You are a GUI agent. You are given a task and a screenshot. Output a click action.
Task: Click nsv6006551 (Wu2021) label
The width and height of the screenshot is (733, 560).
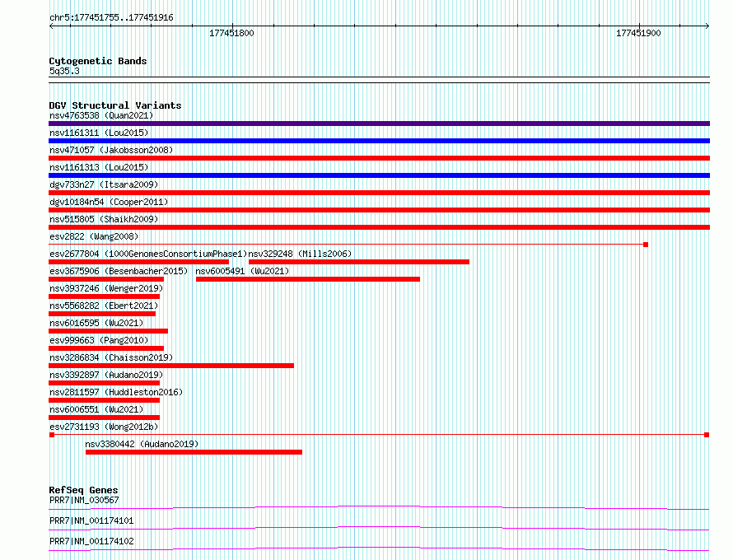click(x=96, y=409)
